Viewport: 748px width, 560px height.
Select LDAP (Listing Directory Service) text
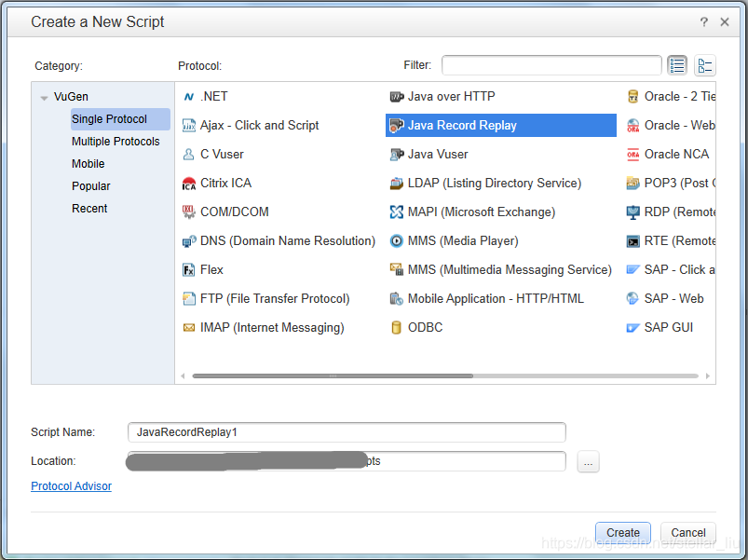pos(495,184)
